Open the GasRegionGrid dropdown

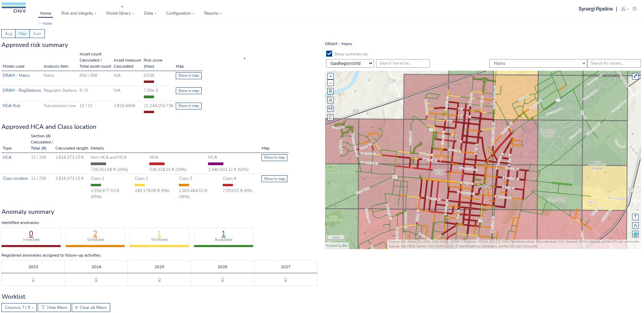click(350, 63)
